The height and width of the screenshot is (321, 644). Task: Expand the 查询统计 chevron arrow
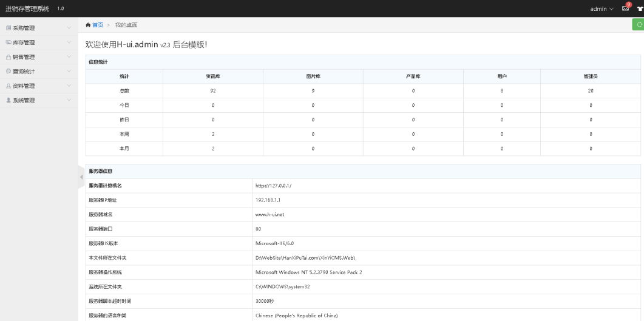point(69,72)
